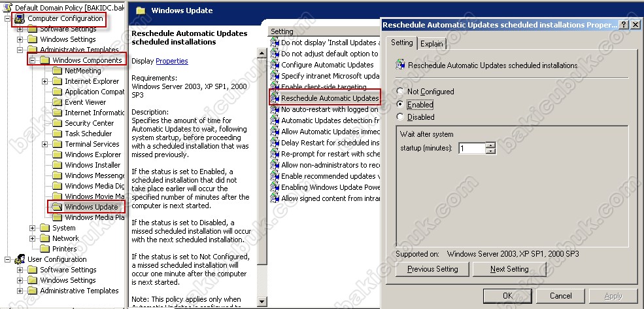Expand the Internet Explorer node

tap(44, 81)
